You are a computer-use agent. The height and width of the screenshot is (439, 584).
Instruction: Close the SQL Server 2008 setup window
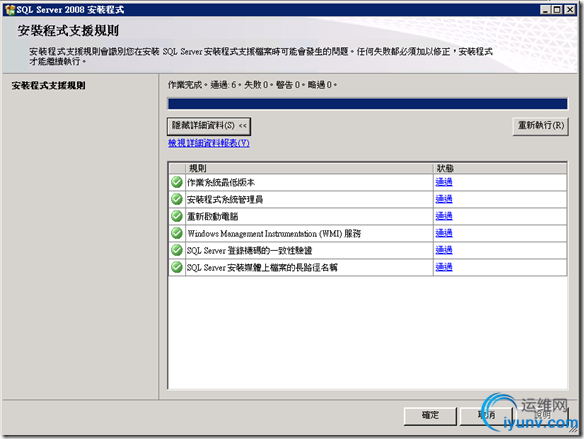point(570,10)
